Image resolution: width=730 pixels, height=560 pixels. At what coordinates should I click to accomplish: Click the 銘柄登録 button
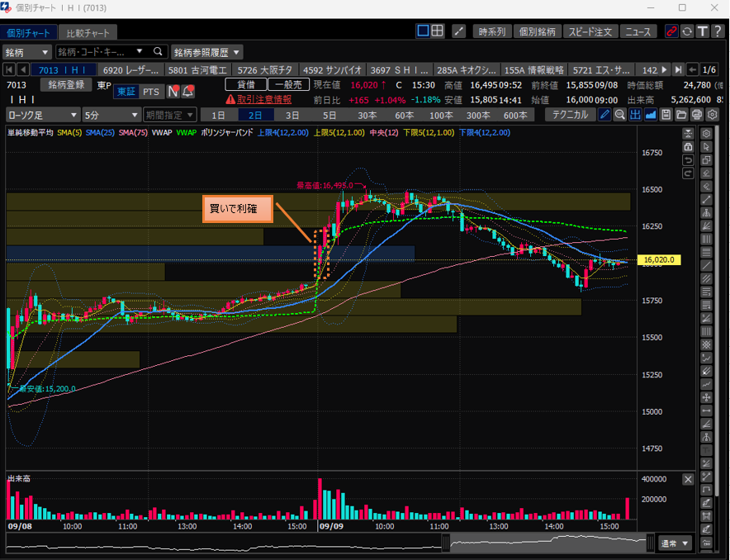click(x=66, y=84)
